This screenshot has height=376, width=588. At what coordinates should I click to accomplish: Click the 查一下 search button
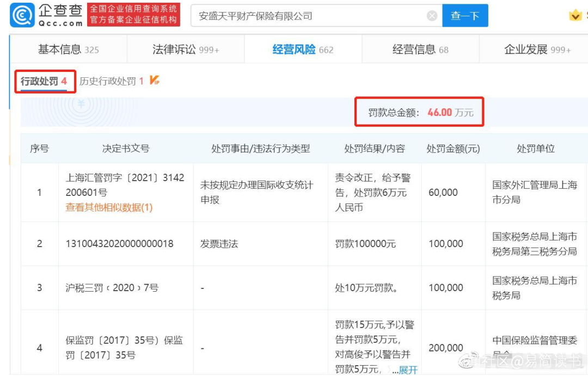tap(465, 15)
